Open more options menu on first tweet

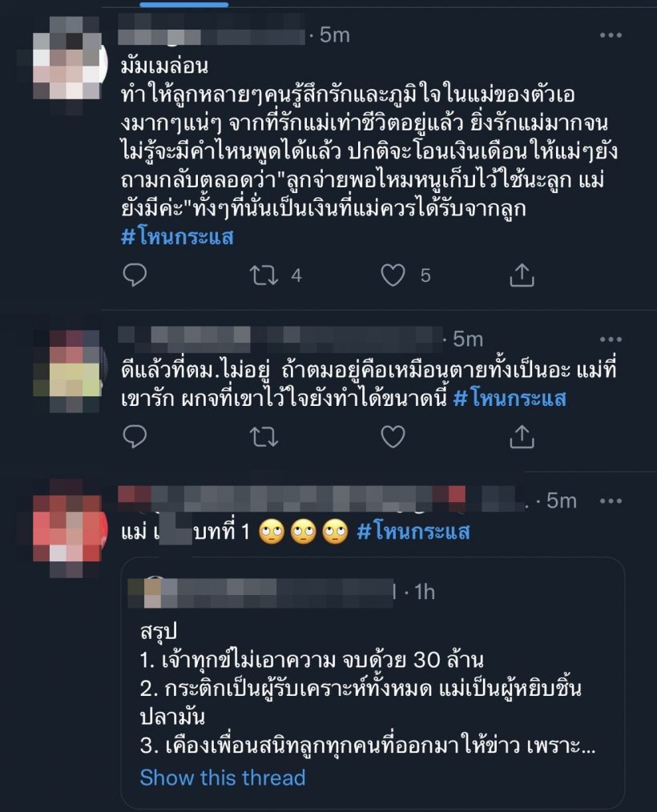(x=611, y=35)
